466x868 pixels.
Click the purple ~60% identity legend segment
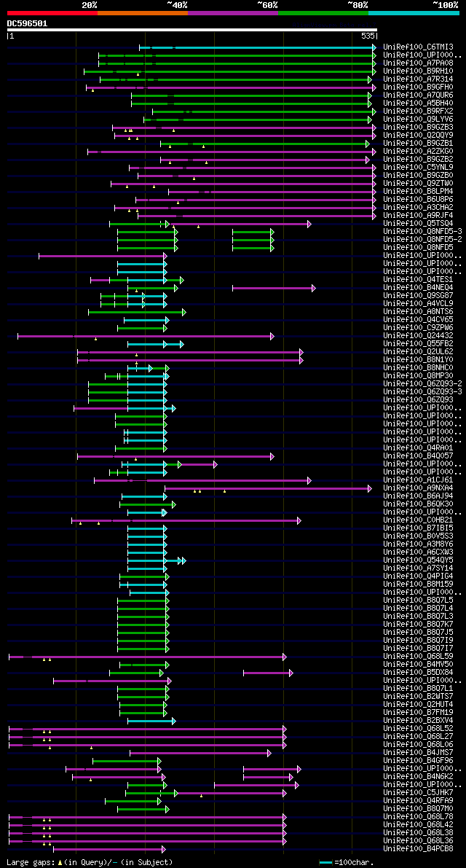point(233,12)
